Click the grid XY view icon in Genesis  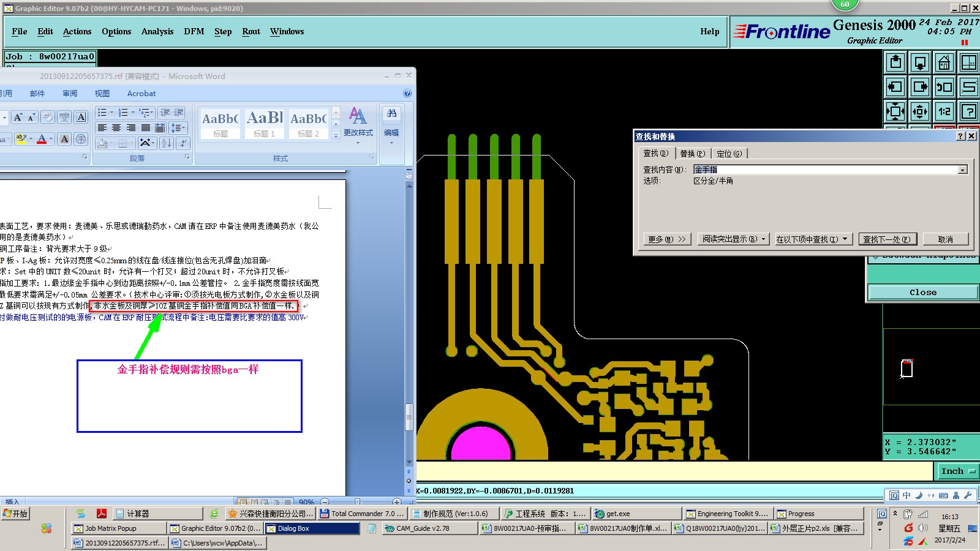pos(969,62)
